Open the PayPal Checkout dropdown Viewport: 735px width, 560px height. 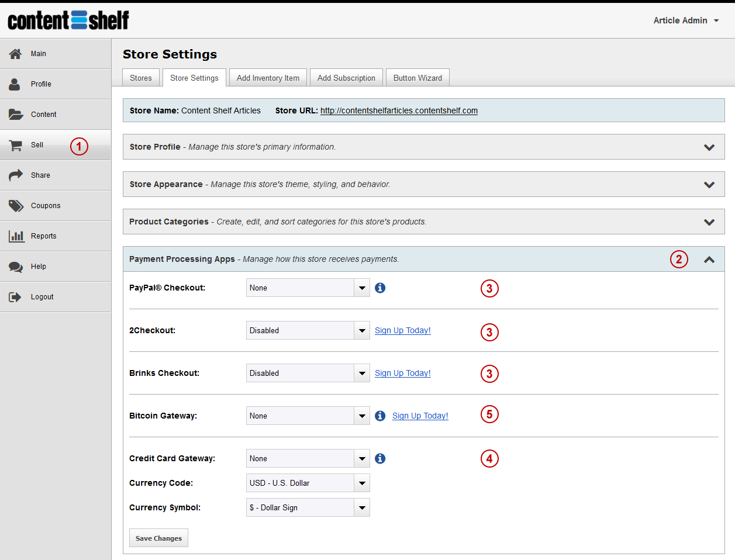point(308,288)
